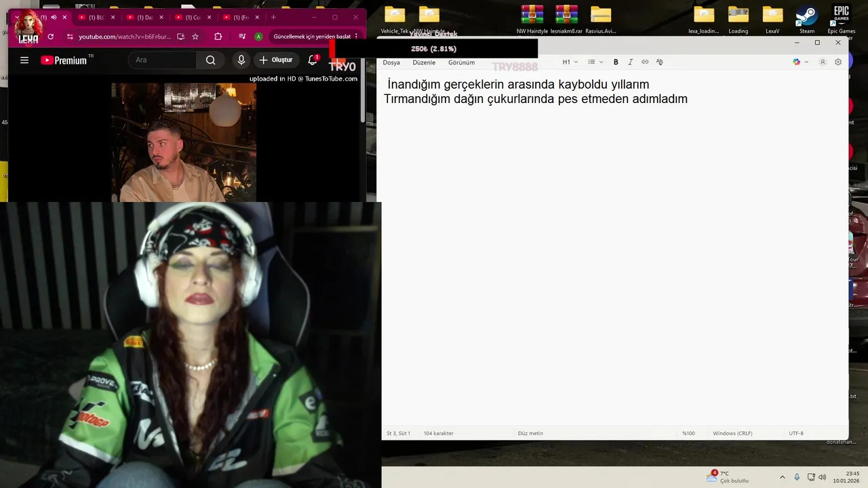Image resolution: width=868 pixels, height=488 pixels.
Task: Start YouTube voice search with microphone
Action: (x=241, y=60)
